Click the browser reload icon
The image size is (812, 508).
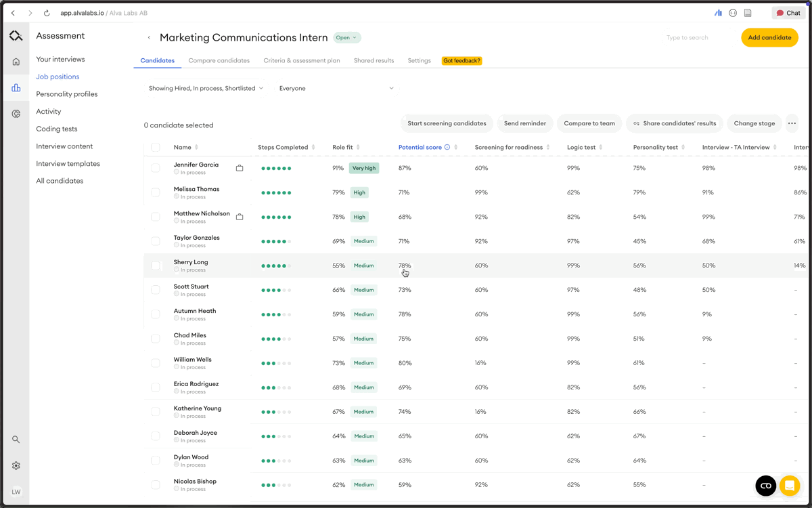(x=47, y=13)
